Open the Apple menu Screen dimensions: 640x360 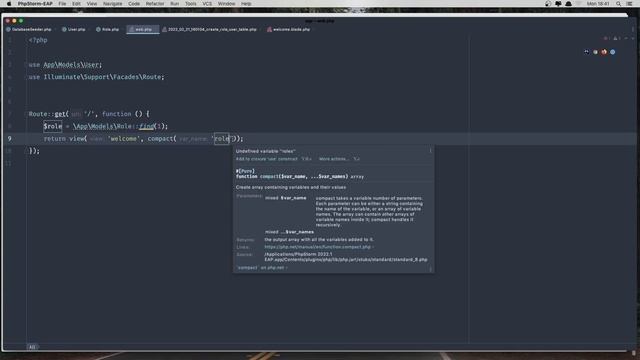9,4
